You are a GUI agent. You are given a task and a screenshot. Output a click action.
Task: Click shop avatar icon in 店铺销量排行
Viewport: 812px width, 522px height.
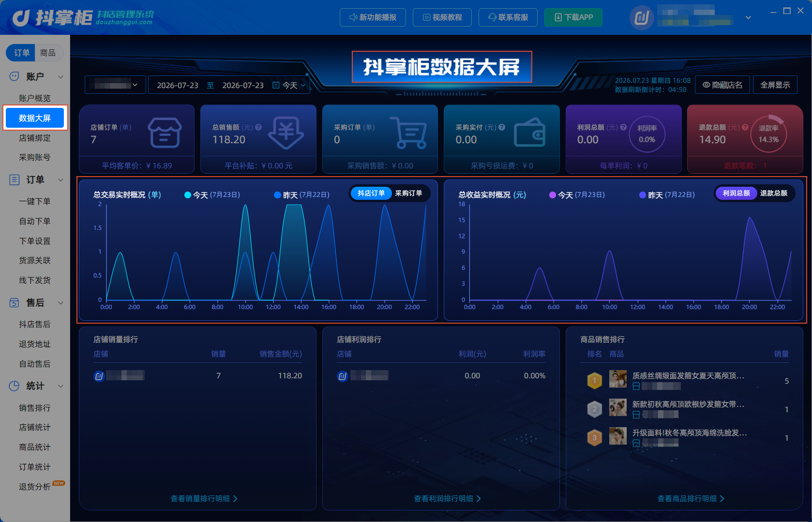click(x=99, y=376)
